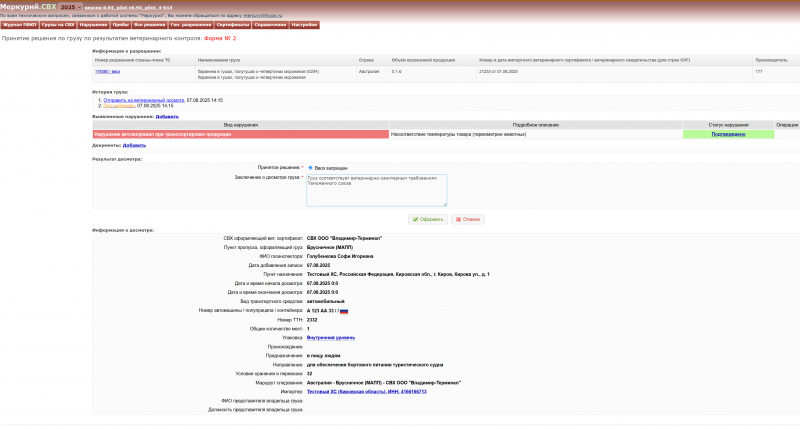Open 'Отправить на ветеринарный досмотр' history link
Viewport: 800px width, 429px height.
coord(142,100)
